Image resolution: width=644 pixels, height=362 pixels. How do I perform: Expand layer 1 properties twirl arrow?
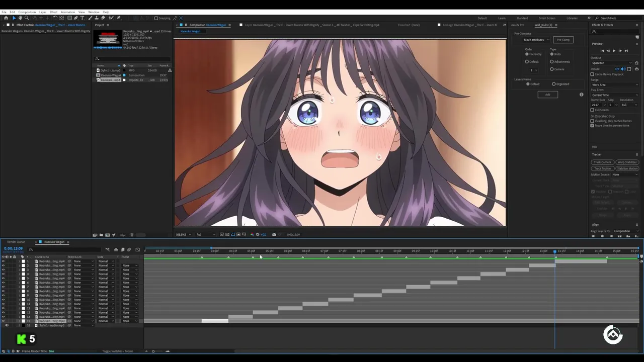coord(20,261)
